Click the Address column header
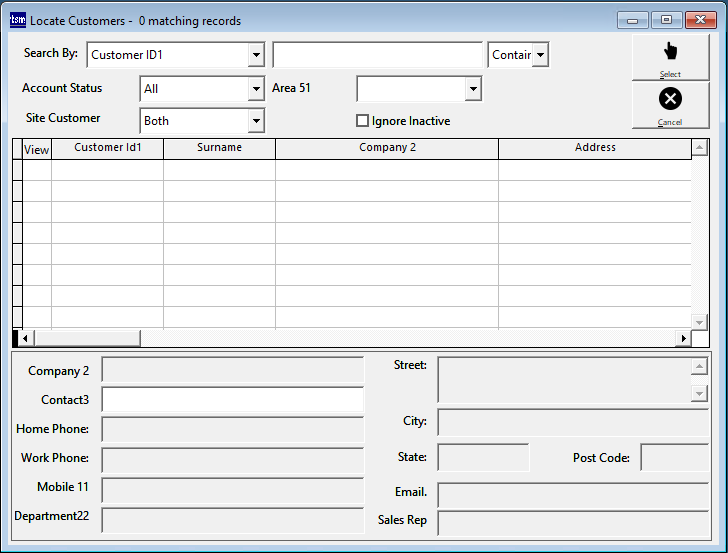 [595, 148]
